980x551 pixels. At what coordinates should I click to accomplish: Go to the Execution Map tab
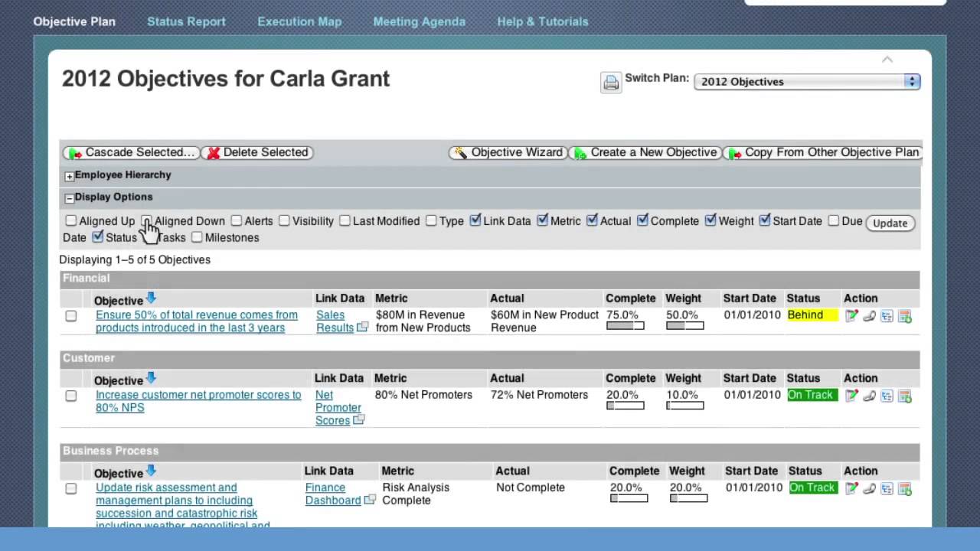pos(299,21)
